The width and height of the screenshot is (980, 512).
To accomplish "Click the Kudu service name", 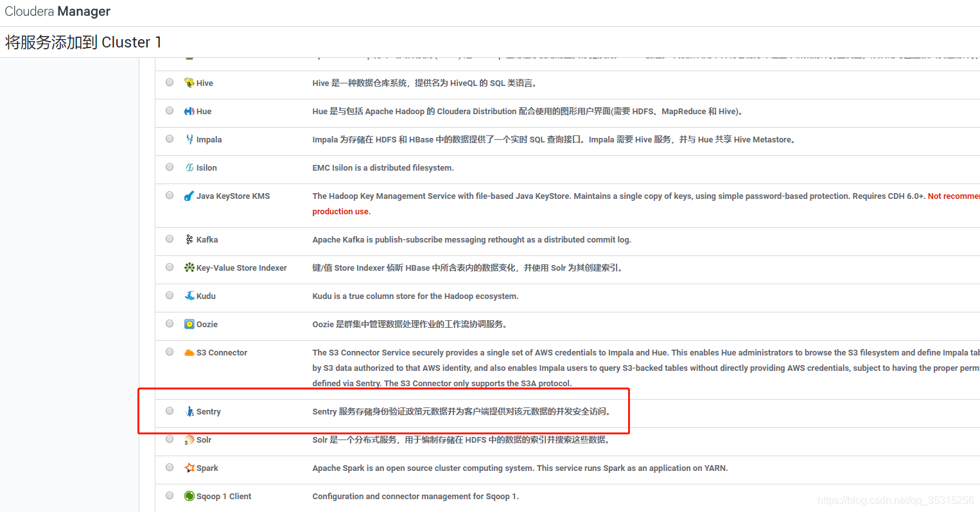I will [x=206, y=296].
